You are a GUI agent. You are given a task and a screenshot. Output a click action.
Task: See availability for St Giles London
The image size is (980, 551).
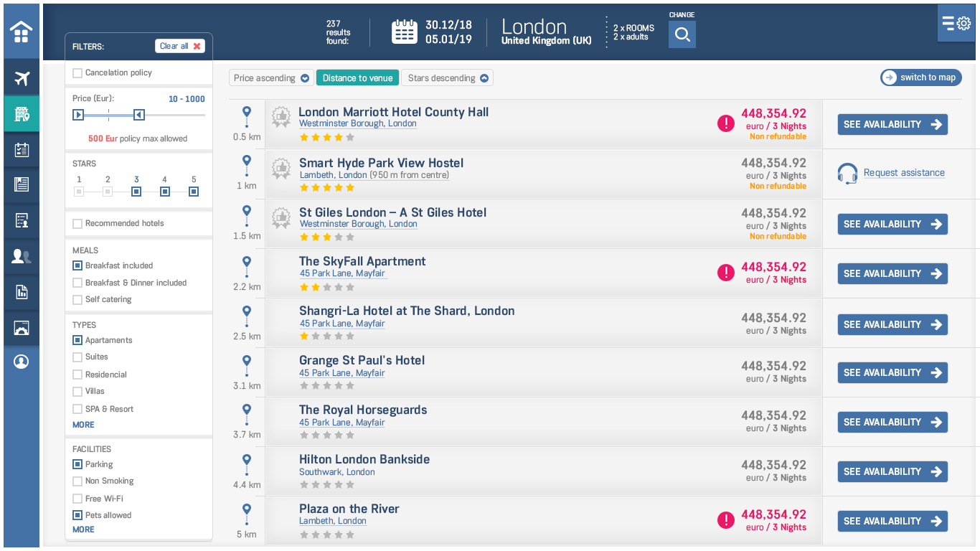coord(892,224)
